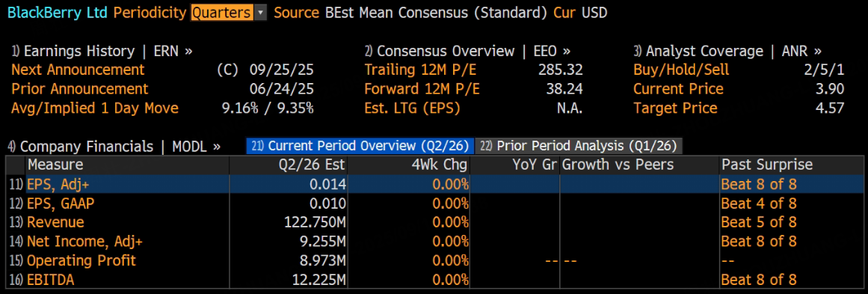The image size is (868, 294).
Task: Click Beat 5 of 8 for Revenue
Action: [x=758, y=222]
